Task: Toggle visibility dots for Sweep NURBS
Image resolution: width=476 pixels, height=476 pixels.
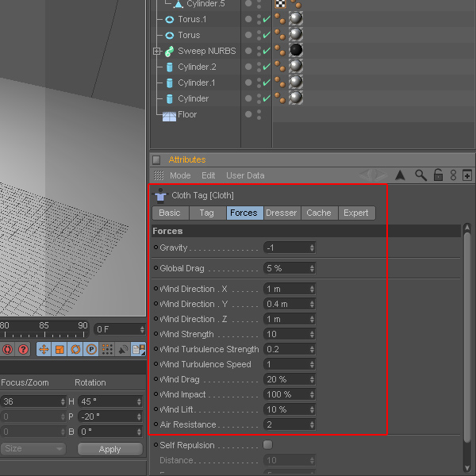Action: (x=259, y=51)
